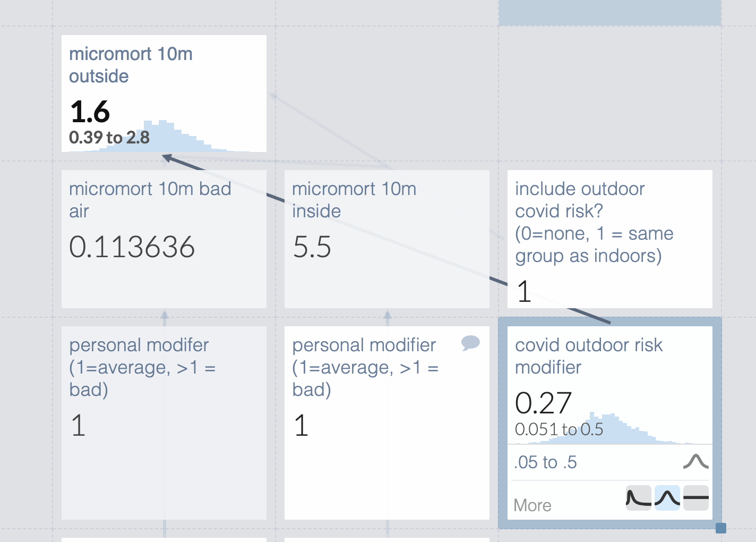Select the uniform flat-line distribution icon
This screenshot has width=756, height=542.
tap(696, 498)
